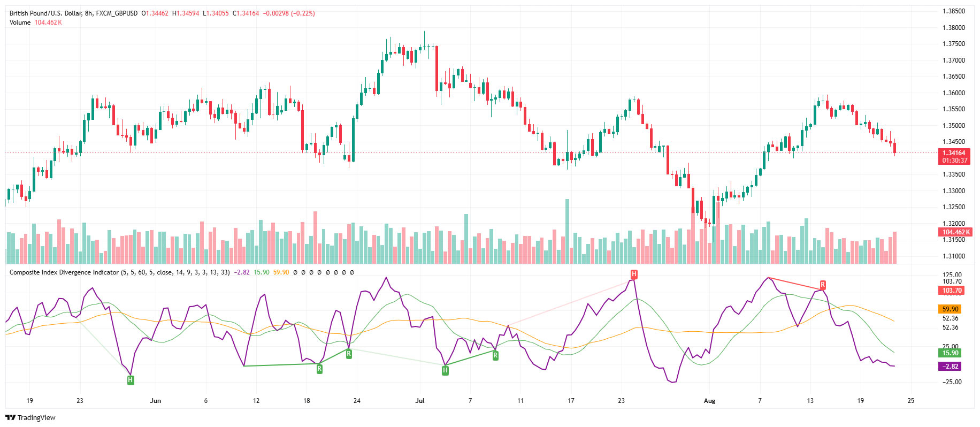Click the red 104.462K volume axis label
Screen dimensions: 980x427
coord(955,232)
